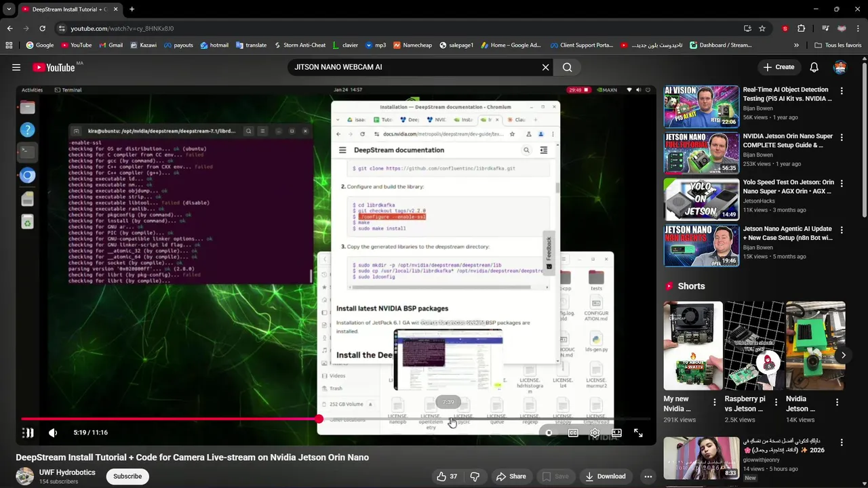Click the address bar URL youtube.com/watch
The width and height of the screenshot is (868, 488).
coord(122,28)
